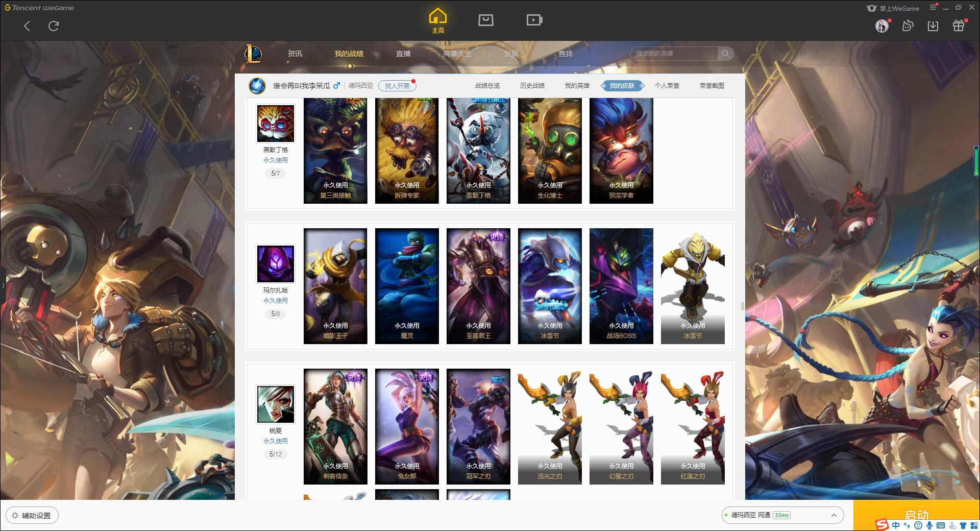Expand the 德玛西亚 网通 server dropdown

coord(782,515)
